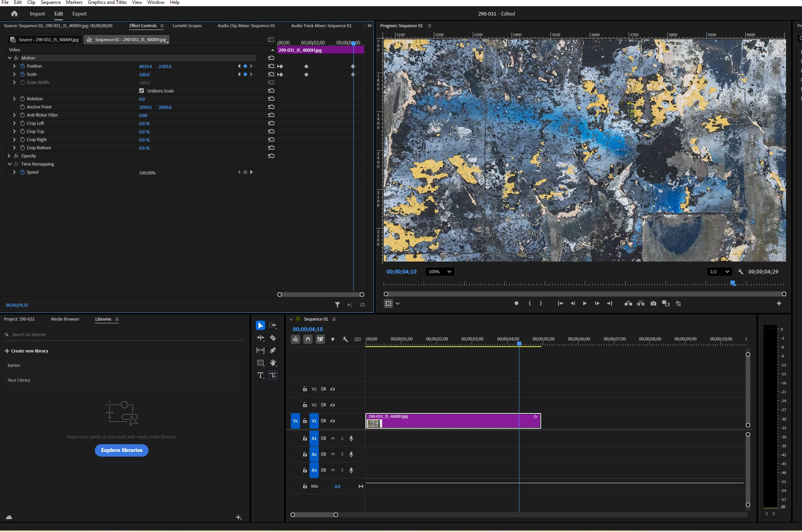Screen dimensions: 802x532
Task: Hide track V1 using eye icon
Action: click(333, 421)
